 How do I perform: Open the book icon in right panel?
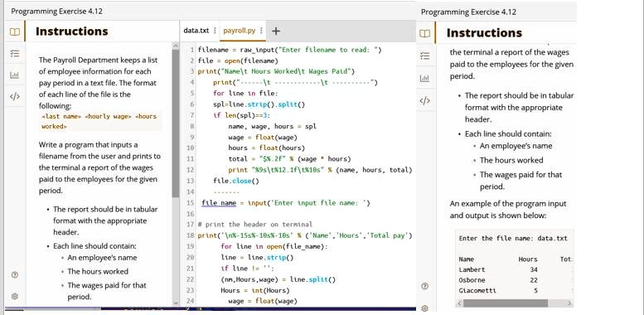[x=425, y=33]
